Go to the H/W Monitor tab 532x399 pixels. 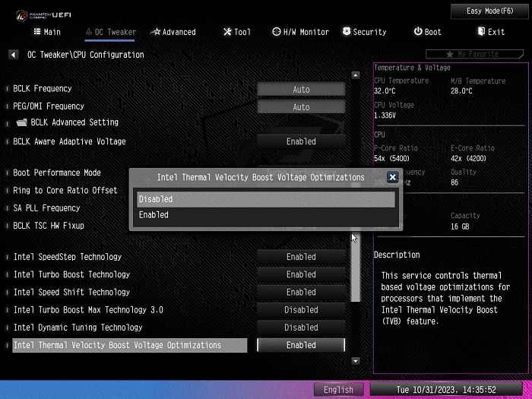click(x=301, y=32)
